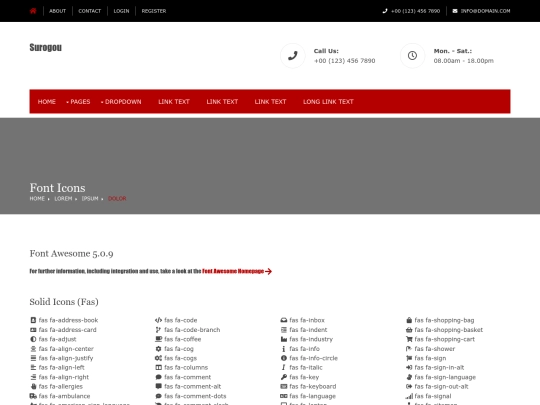540x405 pixels.
Task: Follow the Font Awesome Homepage link
Action: click(x=233, y=271)
